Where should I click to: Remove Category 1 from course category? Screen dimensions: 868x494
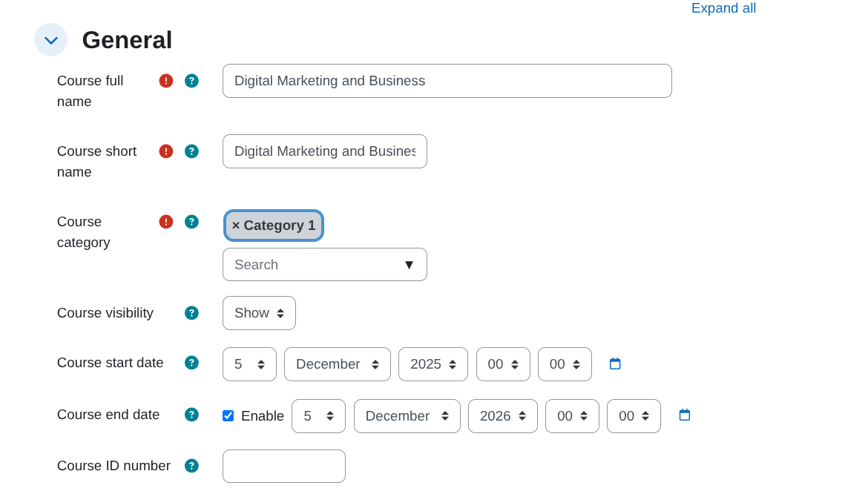[236, 225]
